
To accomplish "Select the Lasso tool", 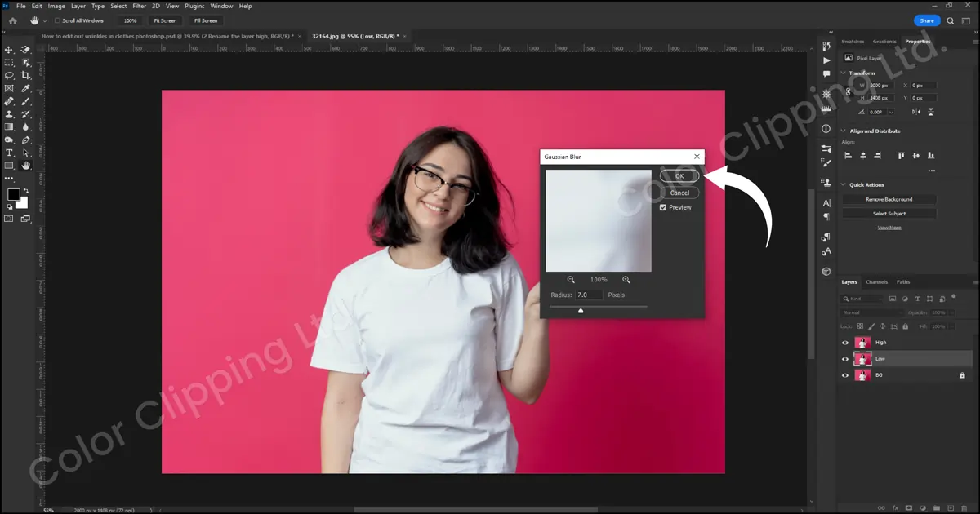I will coord(9,76).
